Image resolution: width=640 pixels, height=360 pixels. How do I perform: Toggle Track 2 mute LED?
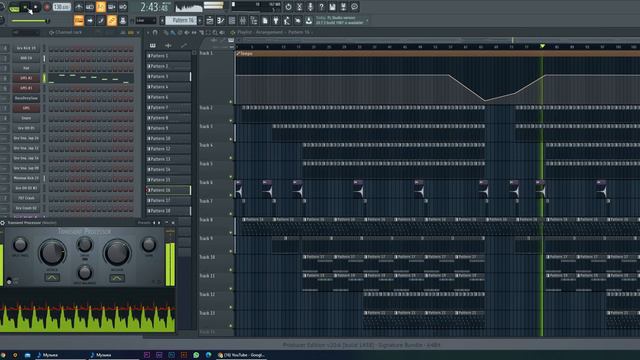click(231, 120)
